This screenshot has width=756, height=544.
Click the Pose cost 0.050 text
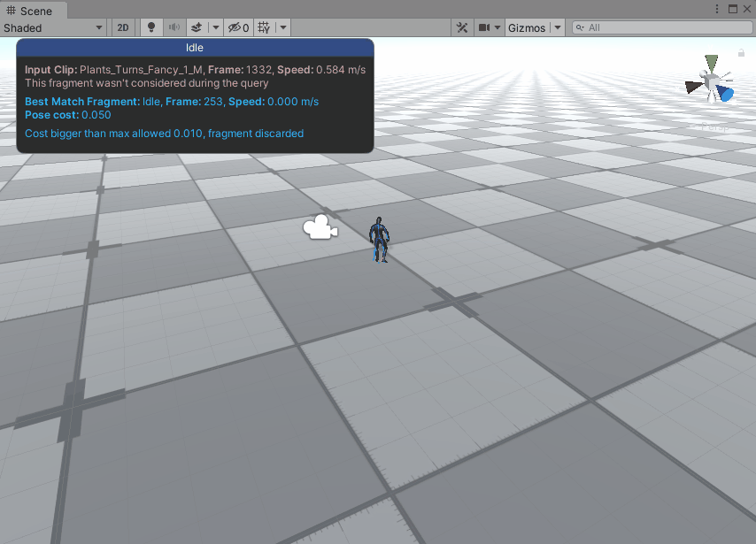tap(68, 115)
